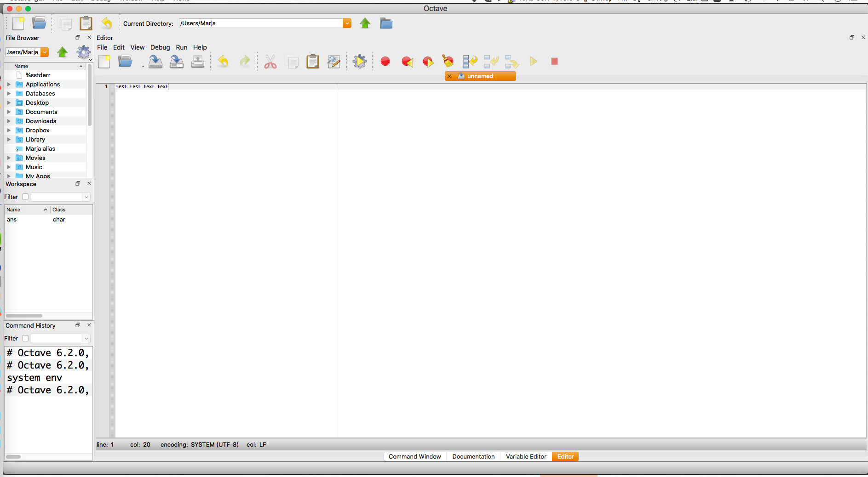
Task: Select the Step In debug icon
Action: coord(491,61)
